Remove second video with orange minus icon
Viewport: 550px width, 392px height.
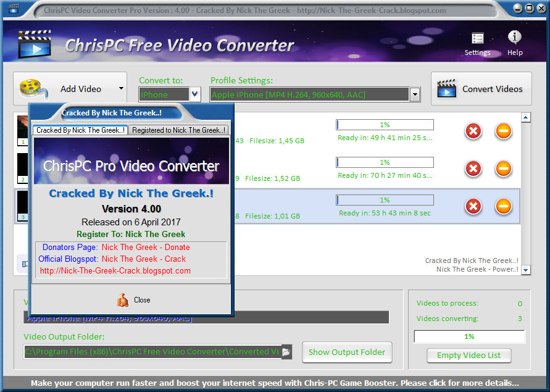click(503, 169)
